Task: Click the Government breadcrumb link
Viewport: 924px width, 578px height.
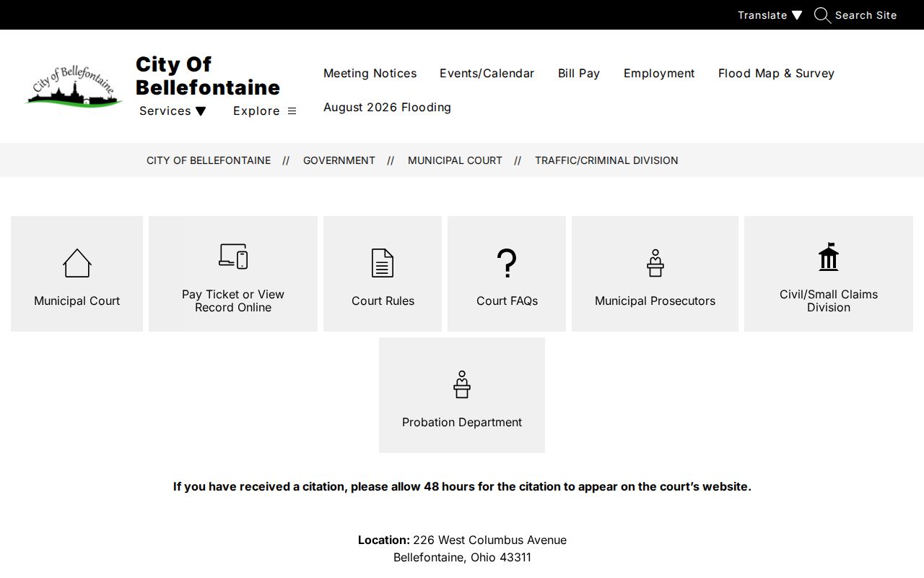Action: (x=339, y=160)
